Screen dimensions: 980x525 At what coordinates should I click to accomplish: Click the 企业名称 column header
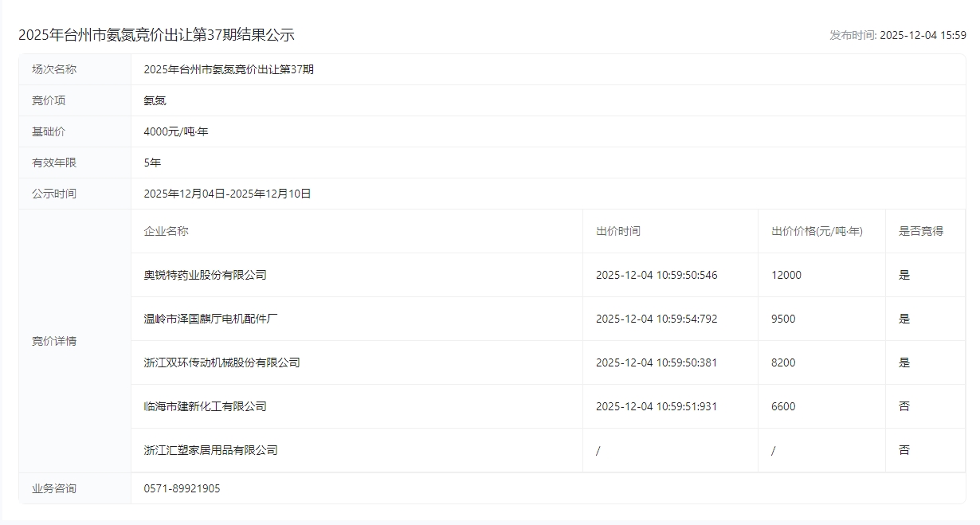click(166, 231)
